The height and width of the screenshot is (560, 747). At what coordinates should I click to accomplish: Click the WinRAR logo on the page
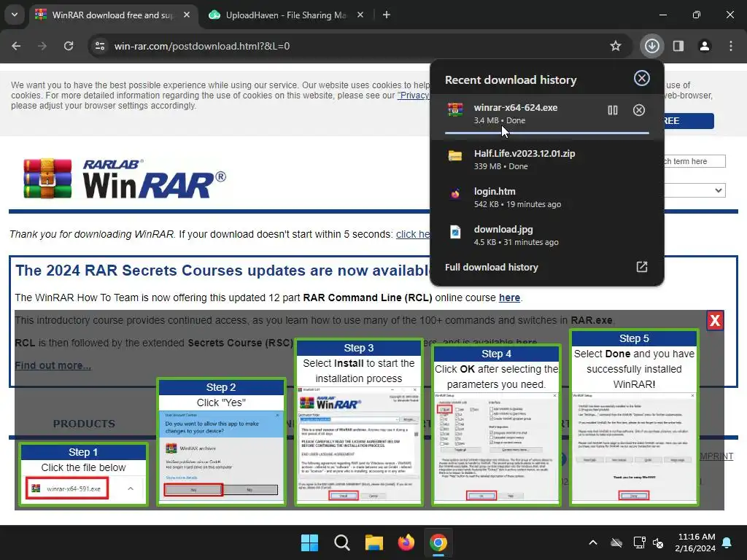125,178
